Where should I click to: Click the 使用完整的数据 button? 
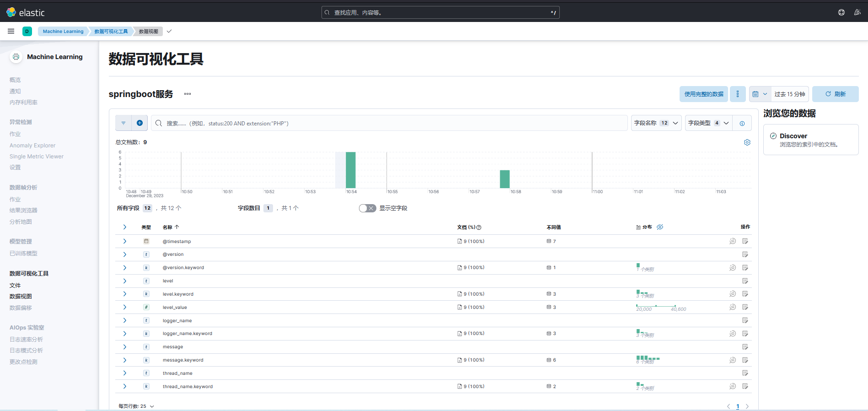(x=704, y=94)
